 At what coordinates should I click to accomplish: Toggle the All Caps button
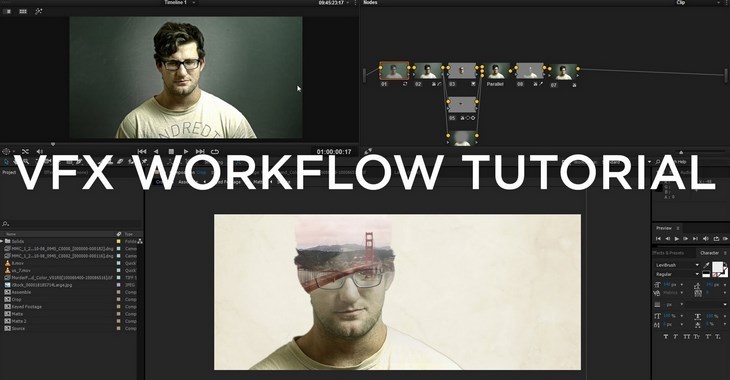tap(687, 336)
